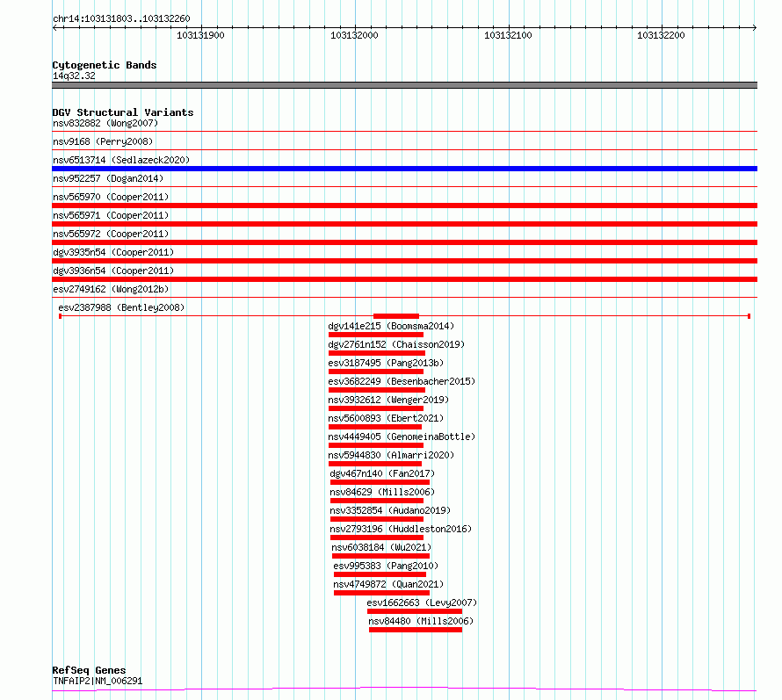This screenshot has width=782, height=700.
Task: Open variant nsv565971 (Cooper2011)
Action: (111, 215)
